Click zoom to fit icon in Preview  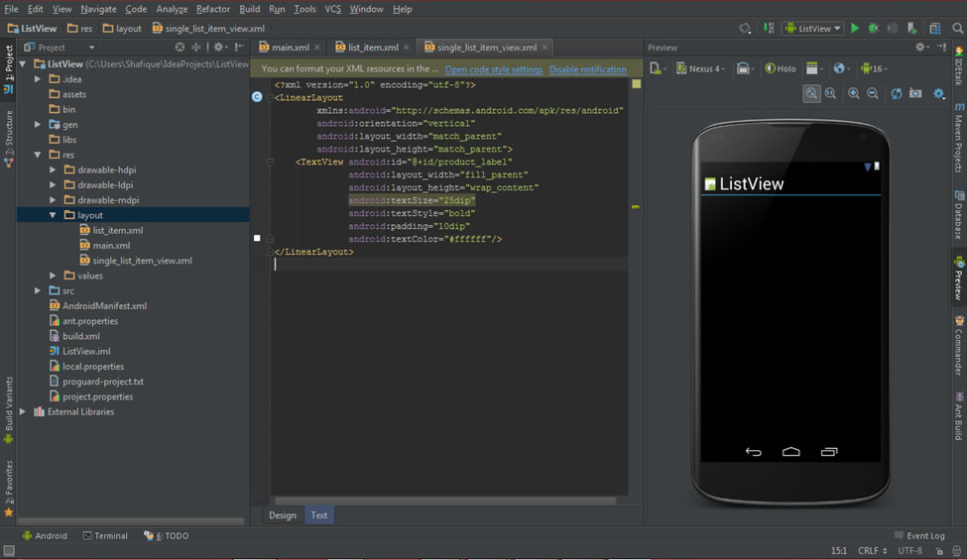(x=811, y=93)
